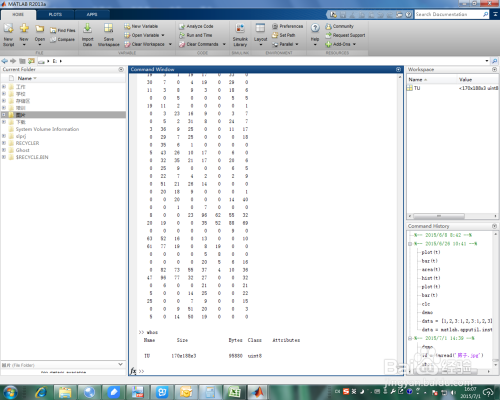Click Command Window vertical scrollbar
Viewport: 500px width, 400px height.
(400, 223)
